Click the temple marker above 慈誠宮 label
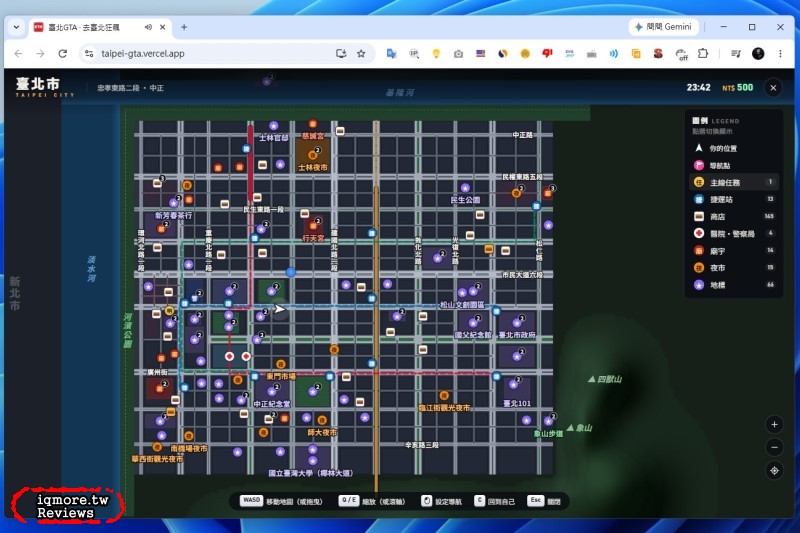This screenshot has height=533, width=800. click(313, 124)
